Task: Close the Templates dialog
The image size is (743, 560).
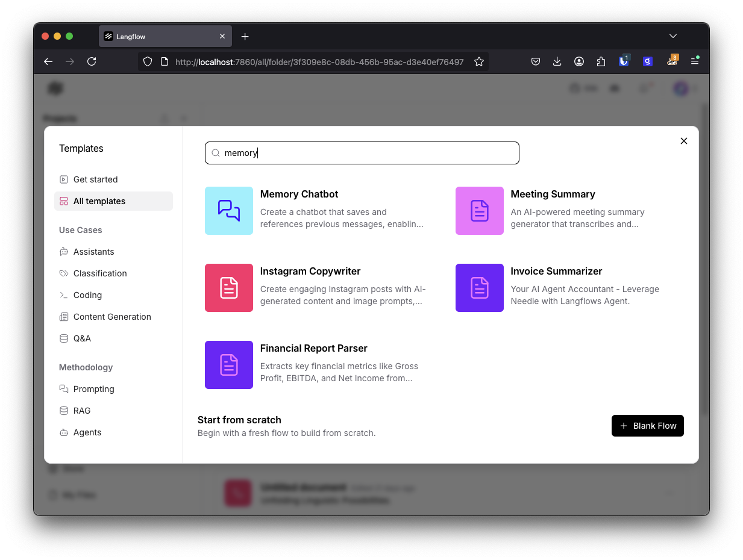Action: tap(684, 141)
